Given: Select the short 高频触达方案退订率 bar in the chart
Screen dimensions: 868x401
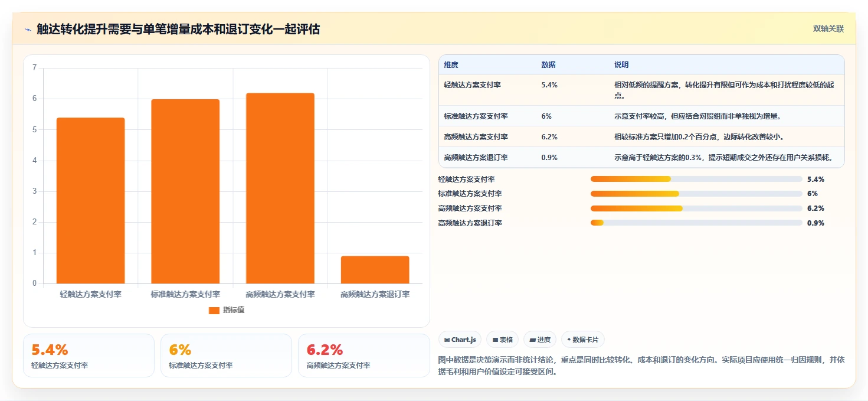Looking at the screenshot, I should point(375,270).
